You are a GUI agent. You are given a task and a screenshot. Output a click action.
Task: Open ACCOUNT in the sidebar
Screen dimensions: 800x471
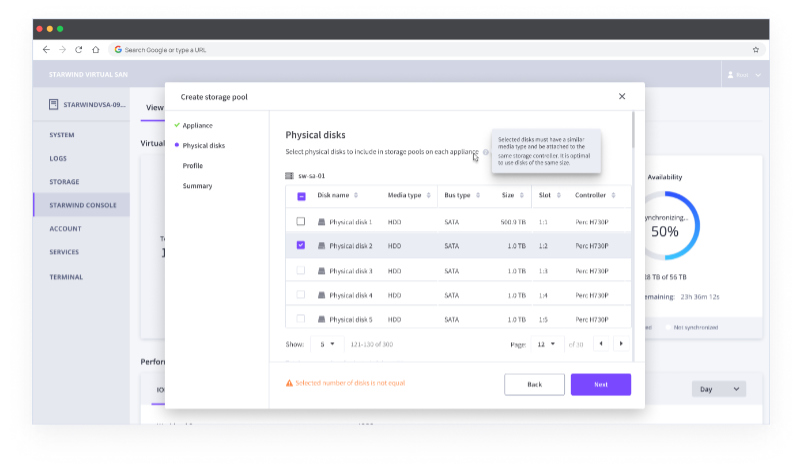(x=65, y=229)
